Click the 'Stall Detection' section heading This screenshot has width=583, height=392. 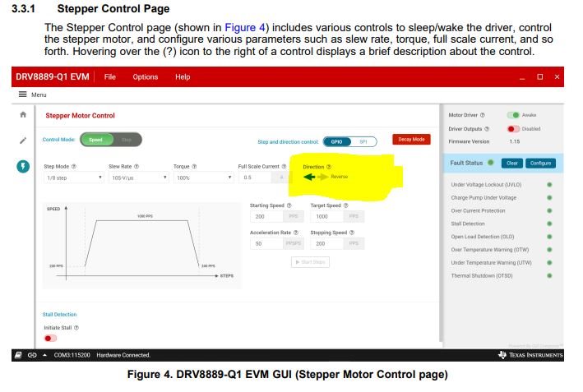(x=59, y=315)
